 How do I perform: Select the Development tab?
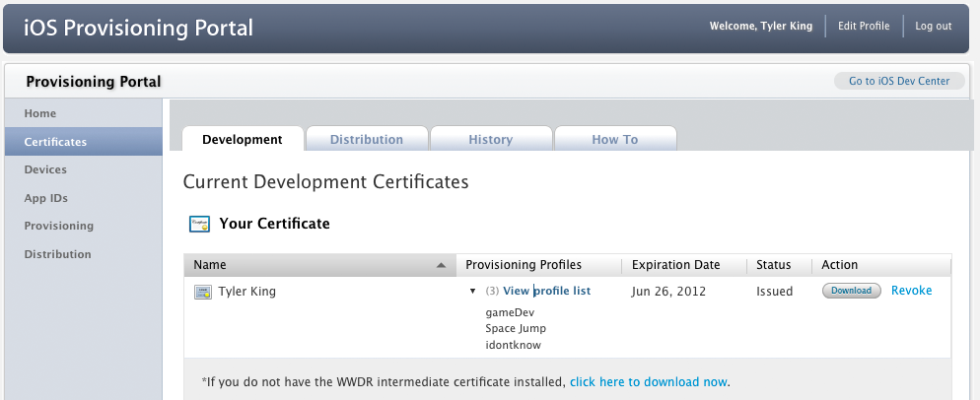point(243,139)
